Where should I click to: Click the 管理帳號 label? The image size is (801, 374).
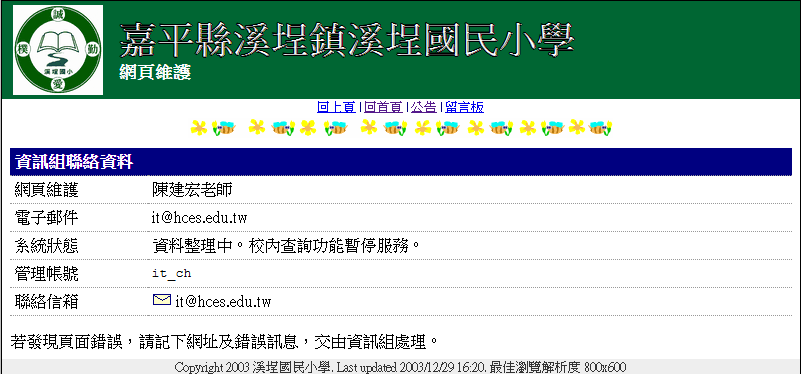pos(46,274)
